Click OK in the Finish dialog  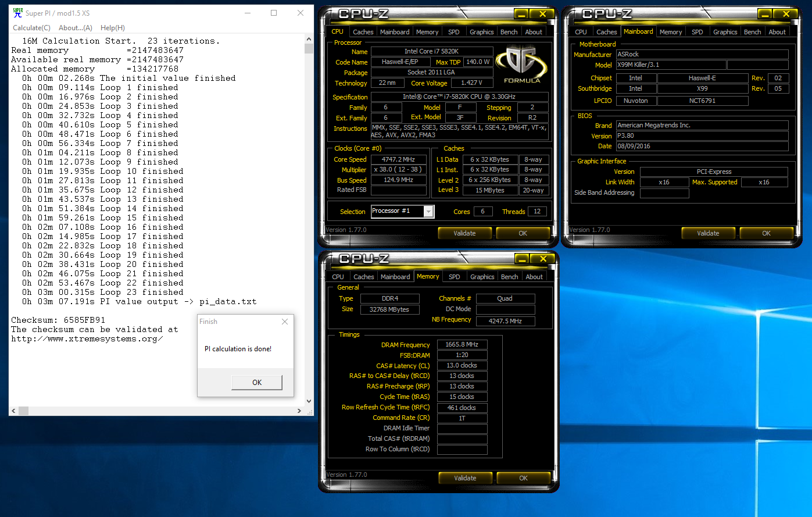[257, 382]
